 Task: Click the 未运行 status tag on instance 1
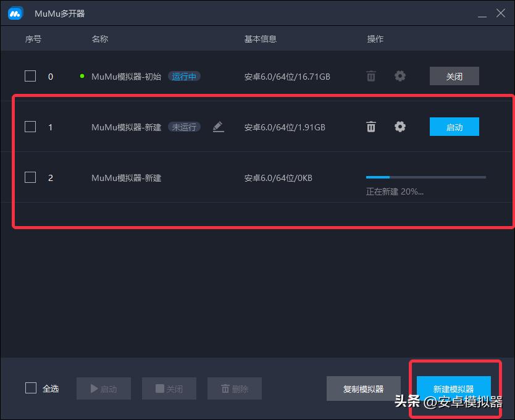click(x=183, y=127)
